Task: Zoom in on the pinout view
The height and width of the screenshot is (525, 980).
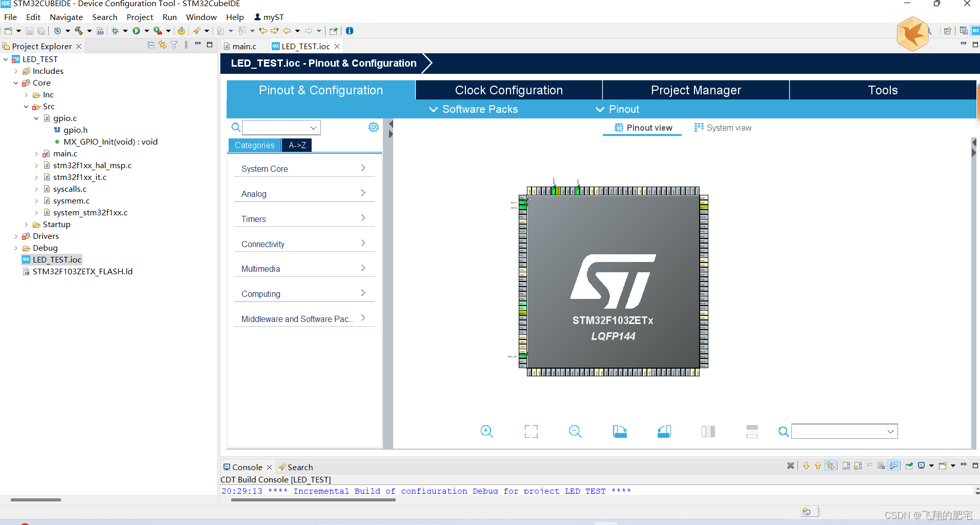Action: pos(487,431)
